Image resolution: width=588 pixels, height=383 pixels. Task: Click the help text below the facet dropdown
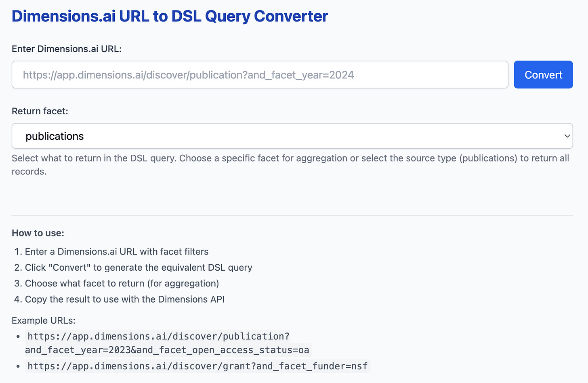(290, 165)
